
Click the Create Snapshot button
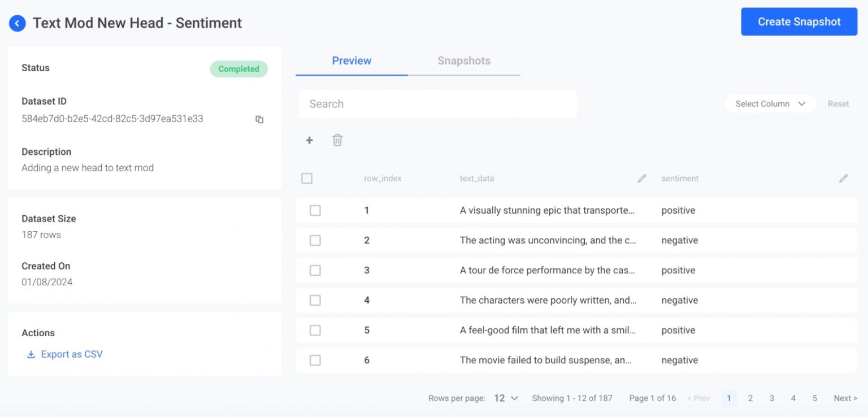pos(798,21)
